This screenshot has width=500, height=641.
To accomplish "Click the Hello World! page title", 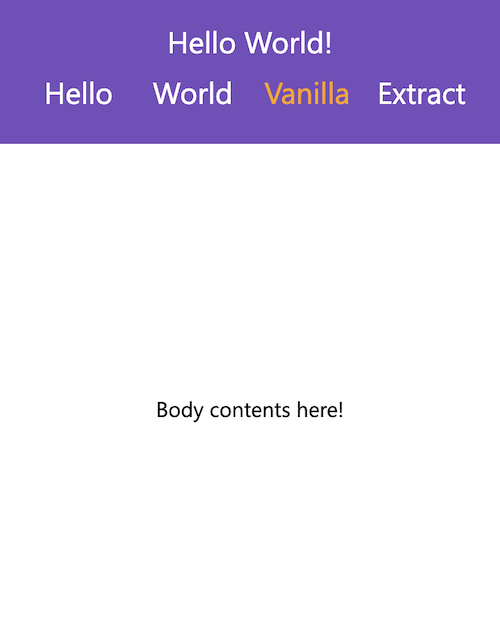I will pyautogui.click(x=250, y=43).
